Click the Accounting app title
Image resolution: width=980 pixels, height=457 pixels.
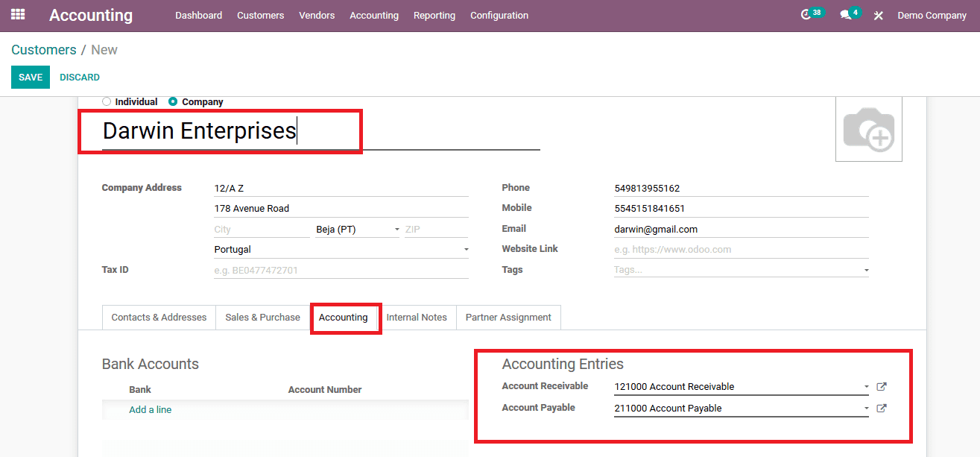[x=91, y=15]
